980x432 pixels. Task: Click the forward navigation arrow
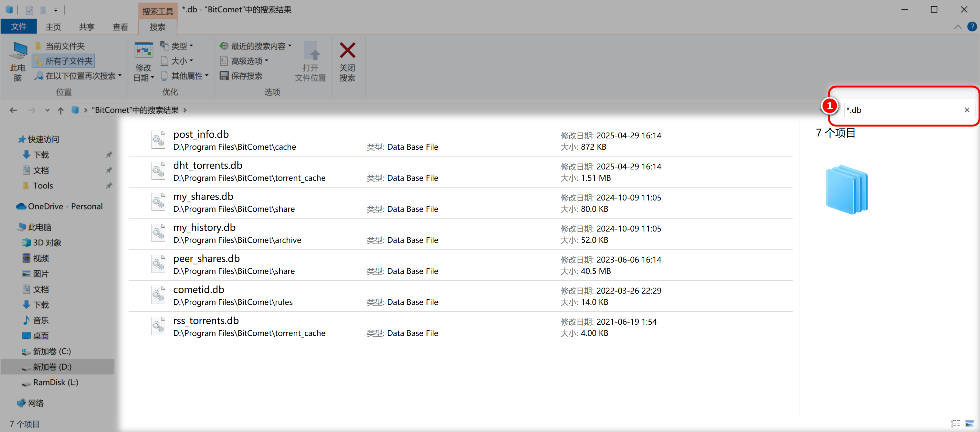click(x=32, y=110)
